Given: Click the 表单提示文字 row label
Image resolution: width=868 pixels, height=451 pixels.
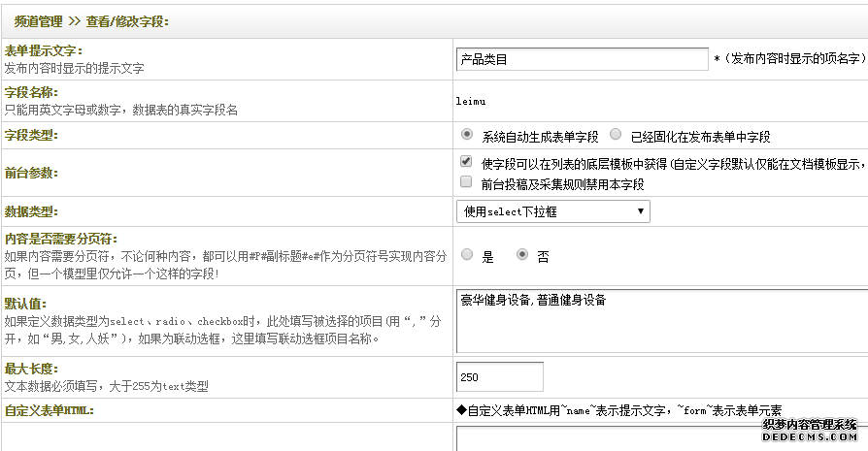Looking at the screenshot, I should tap(44, 50).
